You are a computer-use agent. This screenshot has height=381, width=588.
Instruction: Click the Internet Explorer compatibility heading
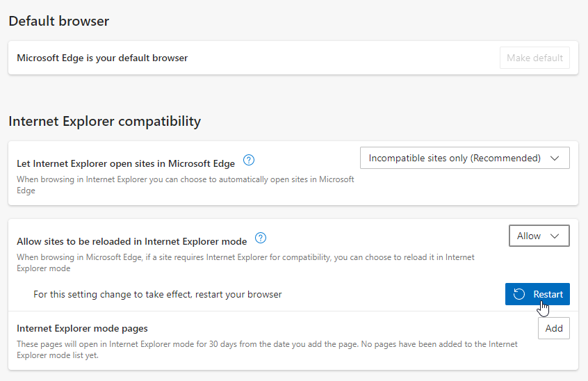click(x=104, y=122)
